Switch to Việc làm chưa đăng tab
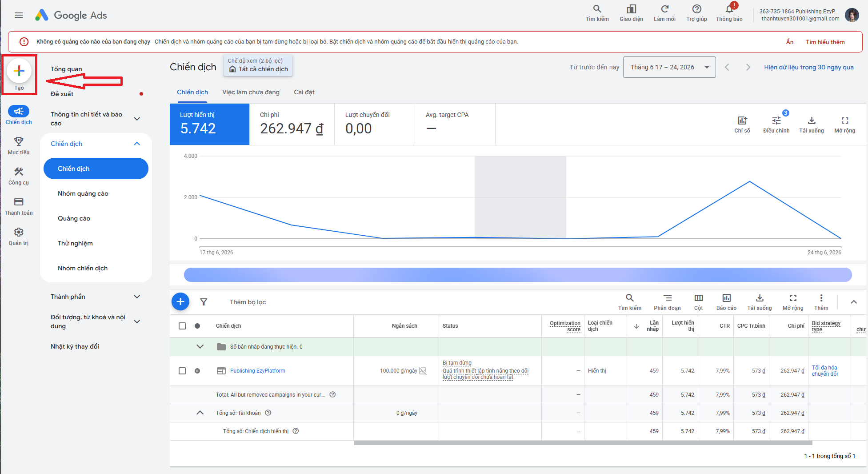 click(x=251, y=92)
